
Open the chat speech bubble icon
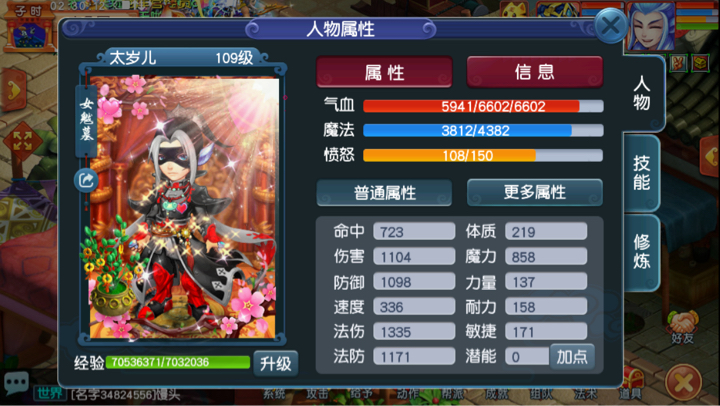(x=17, y=382)
